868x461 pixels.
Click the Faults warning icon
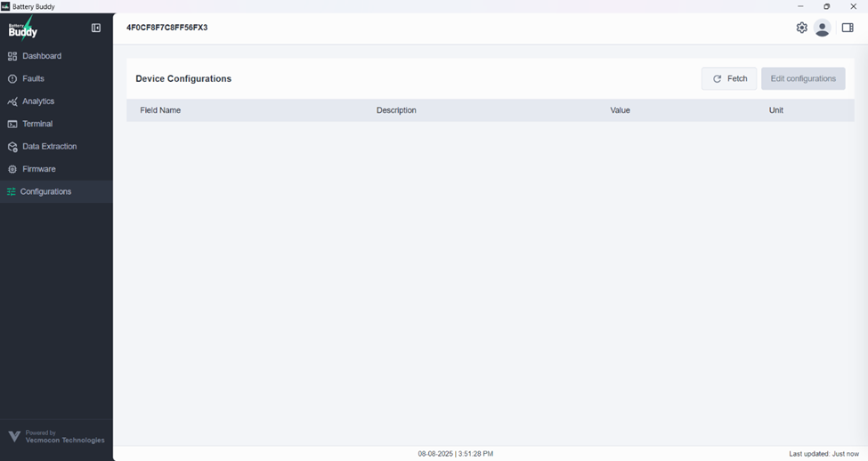12,79
